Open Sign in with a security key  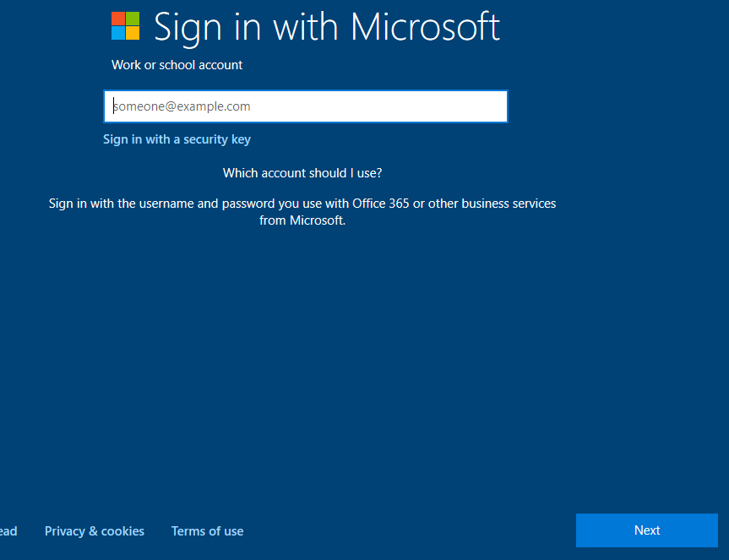click(177, 139)
